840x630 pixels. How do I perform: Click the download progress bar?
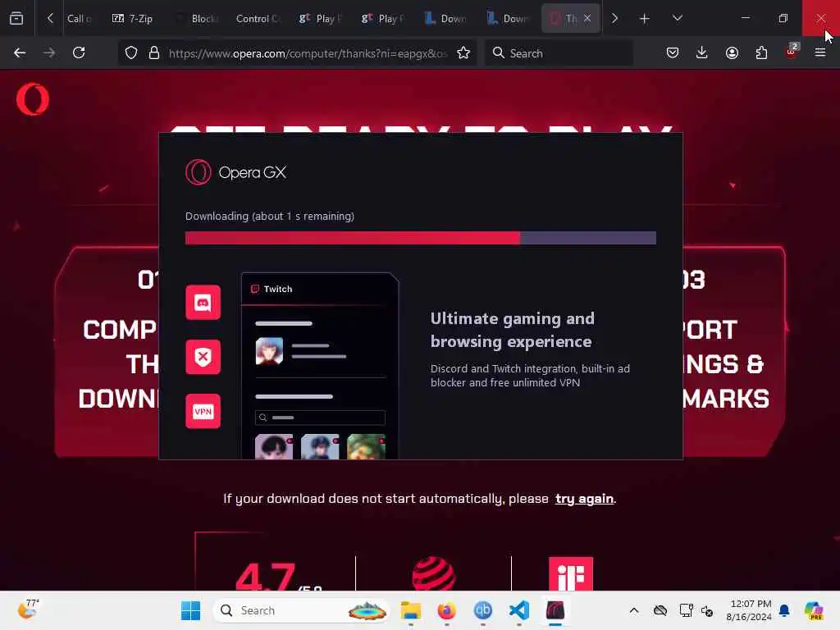(x=421, y=238)
